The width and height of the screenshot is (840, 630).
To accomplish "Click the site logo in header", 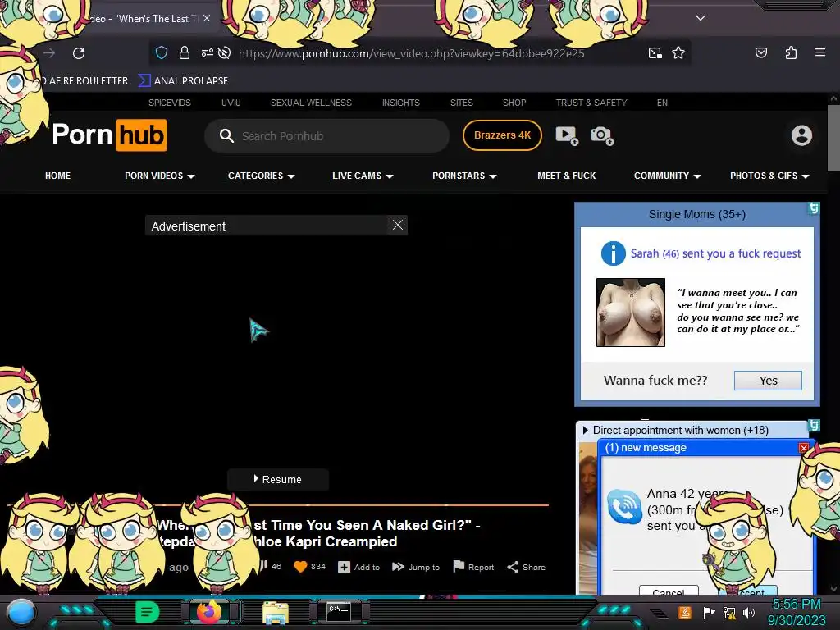I will pyautogui.click(x=109, y=135).
